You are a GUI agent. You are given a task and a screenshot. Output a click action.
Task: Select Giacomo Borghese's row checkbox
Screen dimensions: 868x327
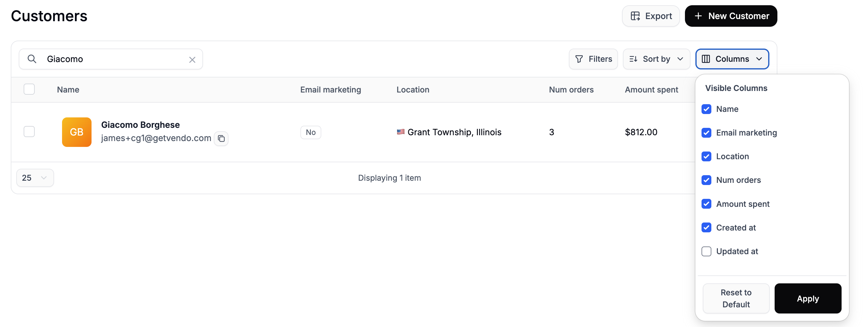coord(29,132)
